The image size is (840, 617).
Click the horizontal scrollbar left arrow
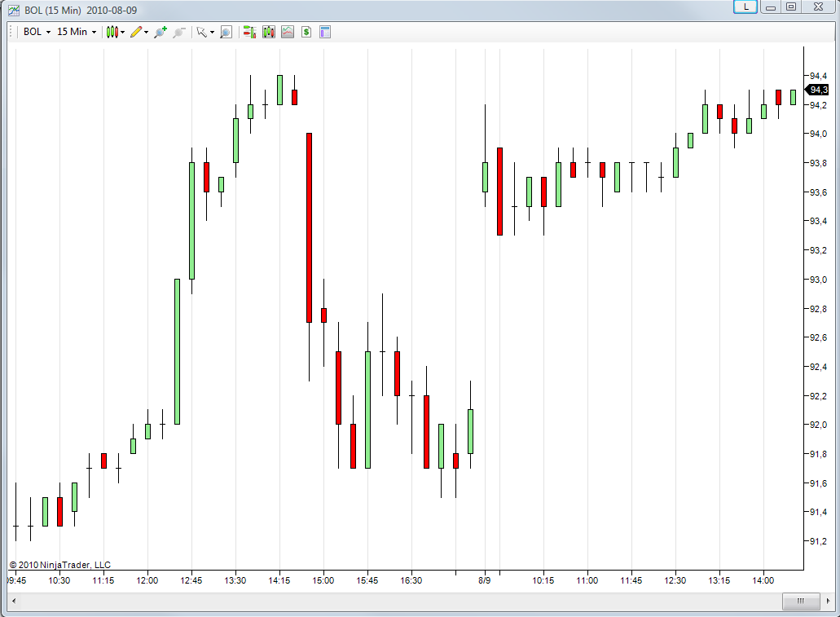(14, 601)
